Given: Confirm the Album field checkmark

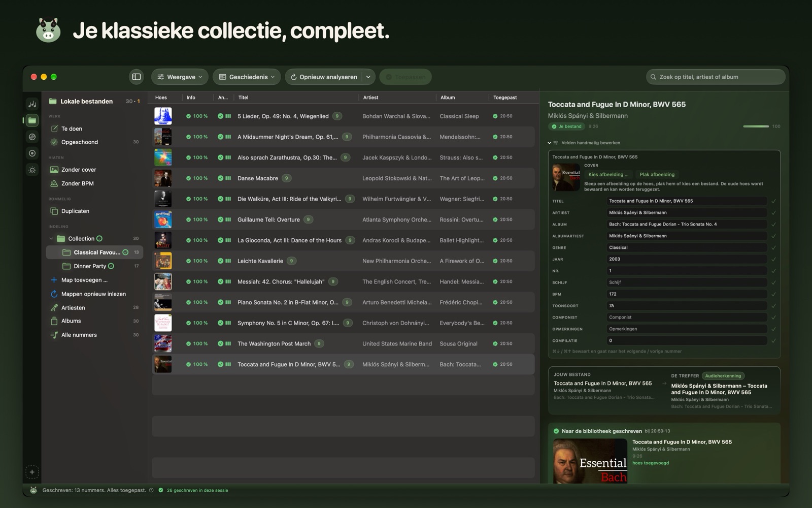Looking at the screenshot, I should 773,225.
